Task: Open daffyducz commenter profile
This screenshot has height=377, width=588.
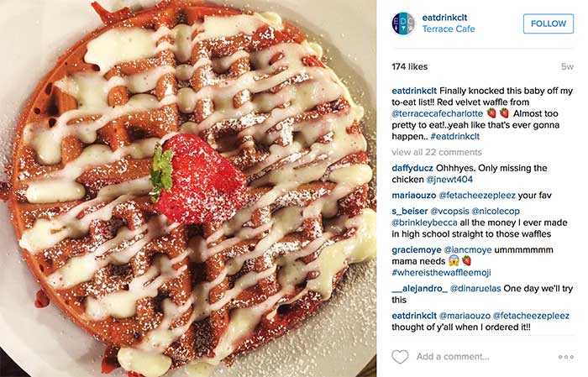Action: coord(412,168)
